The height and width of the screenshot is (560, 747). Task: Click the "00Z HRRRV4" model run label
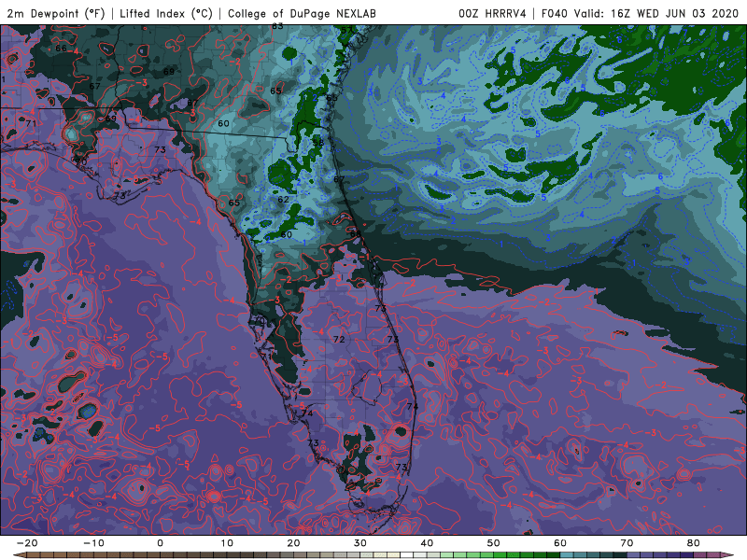pyautogui.click(x=492, y=13)
